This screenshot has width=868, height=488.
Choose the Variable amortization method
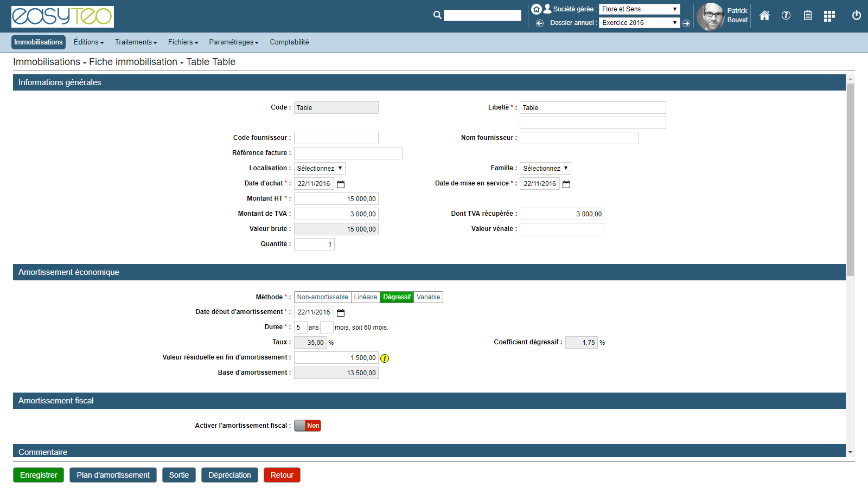click(x=428, y=297)
